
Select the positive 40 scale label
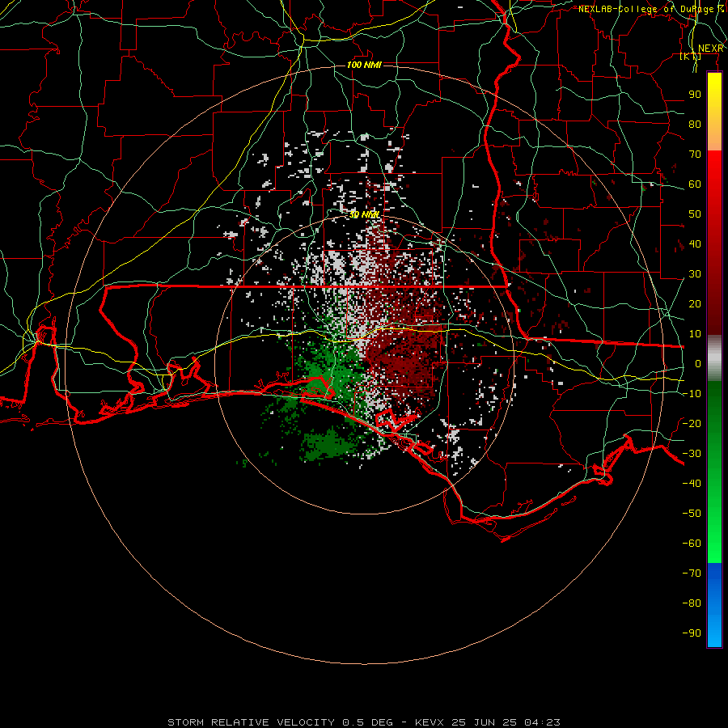coord(695,243)
